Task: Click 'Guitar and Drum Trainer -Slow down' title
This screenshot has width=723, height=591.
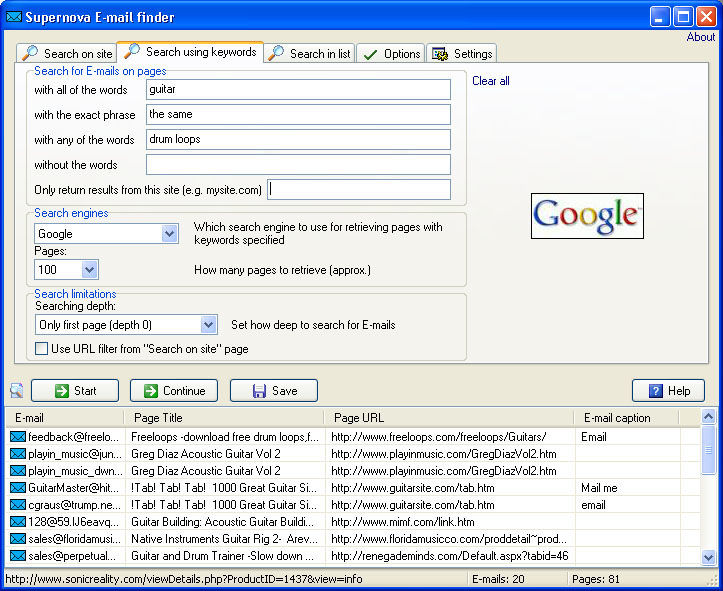Action: pyautogui.click(x=222, y=556)
